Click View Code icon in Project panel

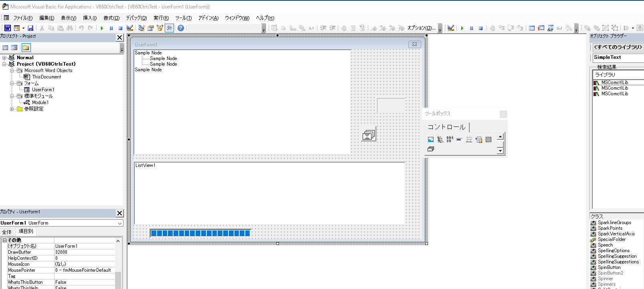click(x=5, y=48)
